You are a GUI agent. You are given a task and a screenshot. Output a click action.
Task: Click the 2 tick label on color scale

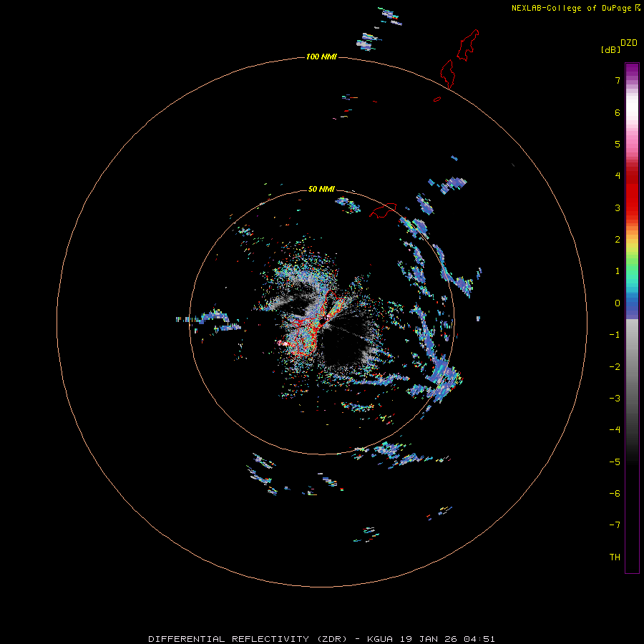[x=618, y=240]
